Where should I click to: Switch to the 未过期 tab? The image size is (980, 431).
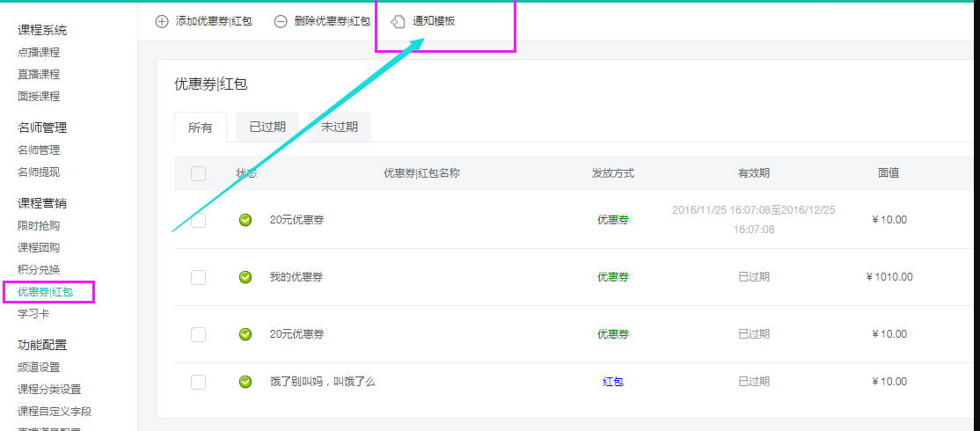(340, 127)
